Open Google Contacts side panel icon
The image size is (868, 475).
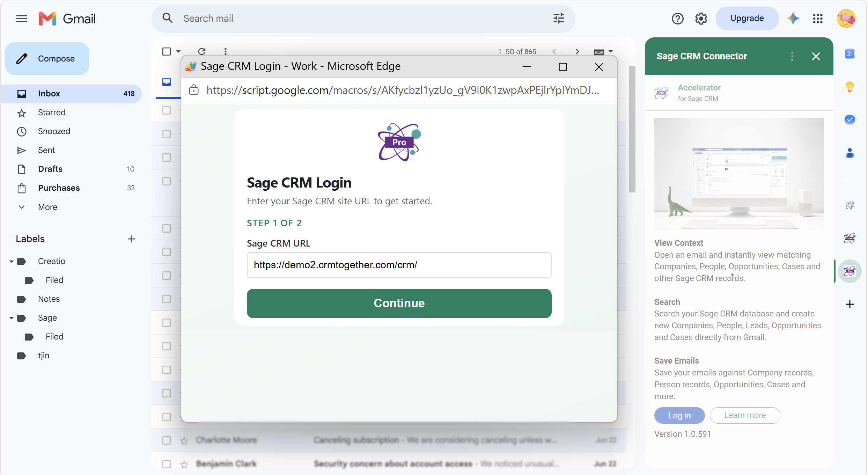(849, 153)
